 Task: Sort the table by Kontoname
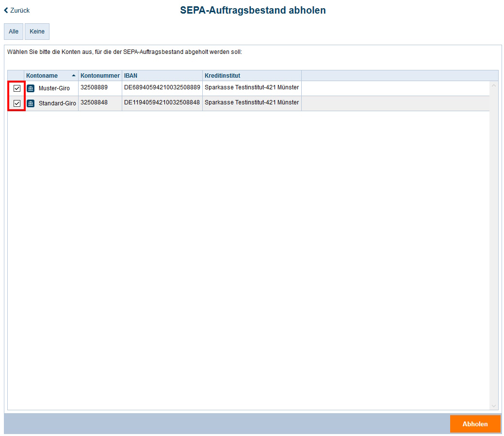click(43, 75)
